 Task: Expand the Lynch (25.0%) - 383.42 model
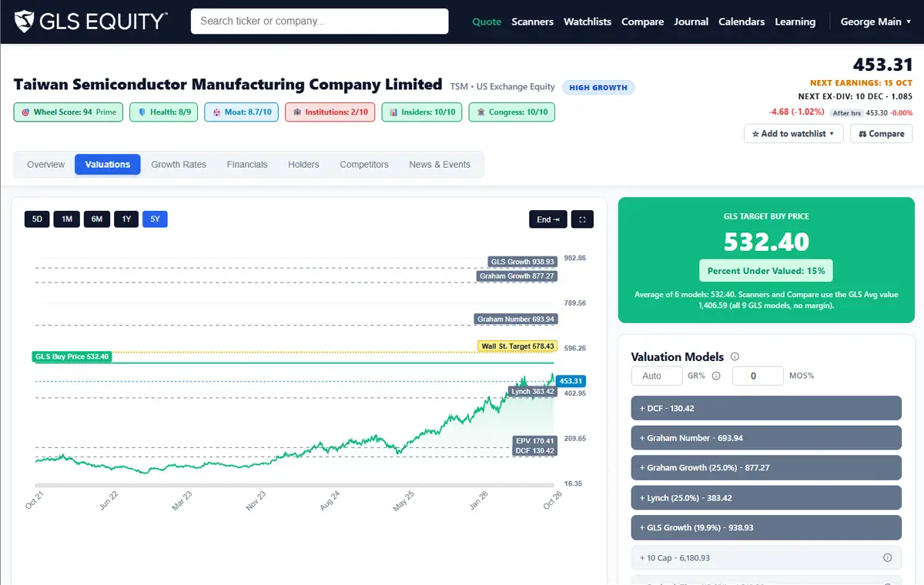766,498
